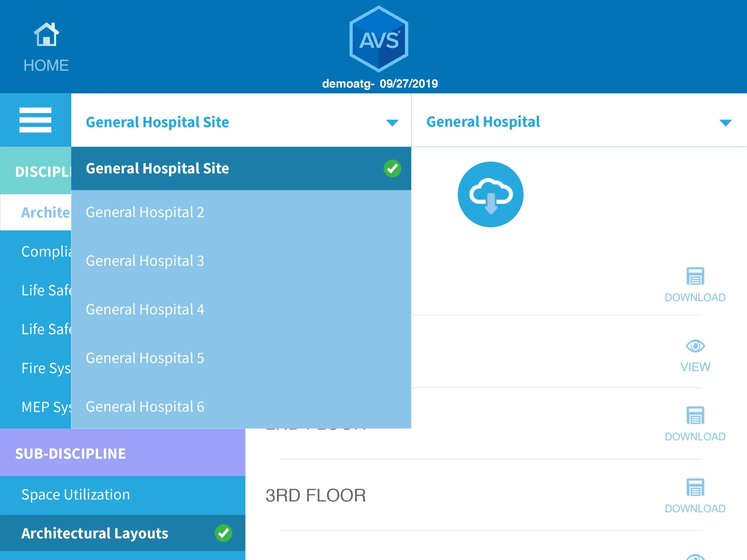Image resolution: width=747 pixels, height=560 pixels.
Task: Click the 3RD FLOOR entry
Action: click(316, 495)
